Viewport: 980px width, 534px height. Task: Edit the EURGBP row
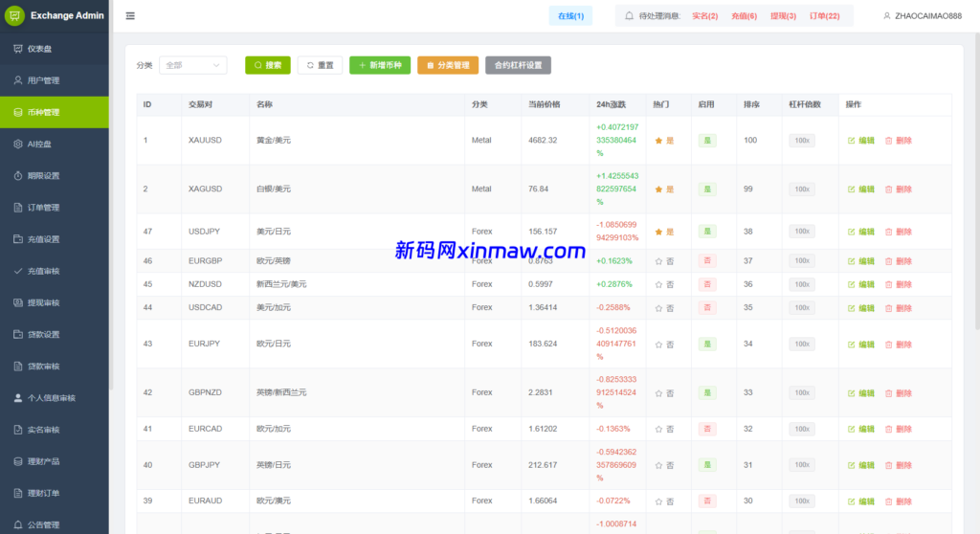point(860,261)
